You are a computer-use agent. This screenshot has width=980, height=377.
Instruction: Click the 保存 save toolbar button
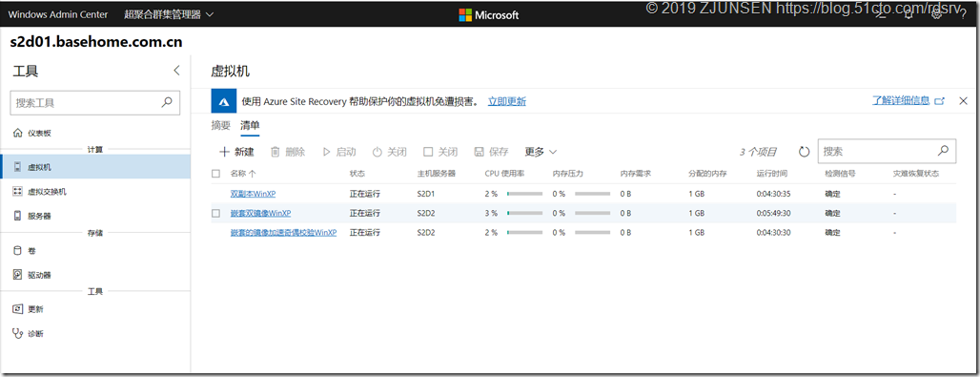(x=491, y=152)
